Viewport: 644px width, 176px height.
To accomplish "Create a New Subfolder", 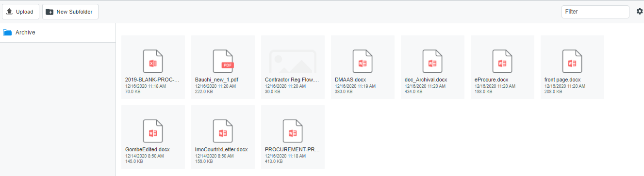I will coord(70,12).
